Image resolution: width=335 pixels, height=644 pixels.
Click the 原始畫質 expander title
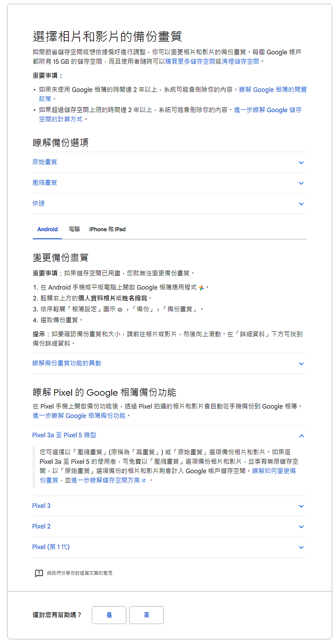[45, 162]
